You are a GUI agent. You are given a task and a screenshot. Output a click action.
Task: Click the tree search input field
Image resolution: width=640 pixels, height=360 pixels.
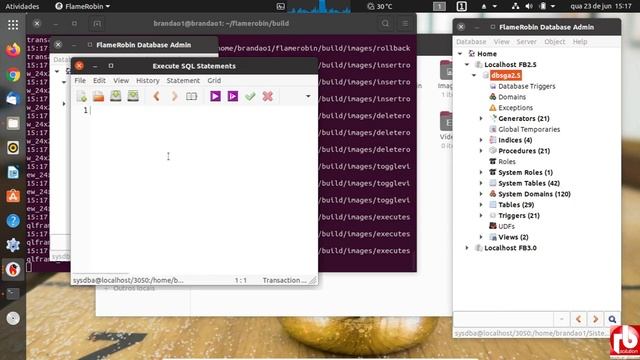pyautogui.click(x=504, y=319)
